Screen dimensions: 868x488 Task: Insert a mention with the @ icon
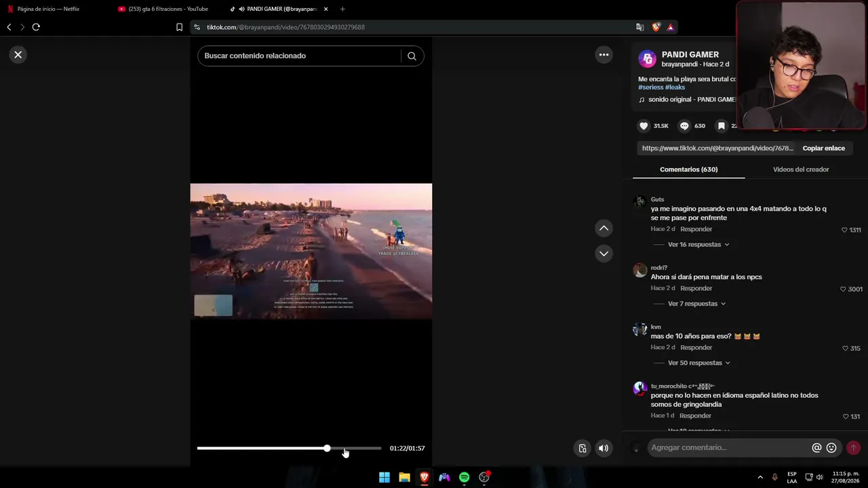click(816, 448)
